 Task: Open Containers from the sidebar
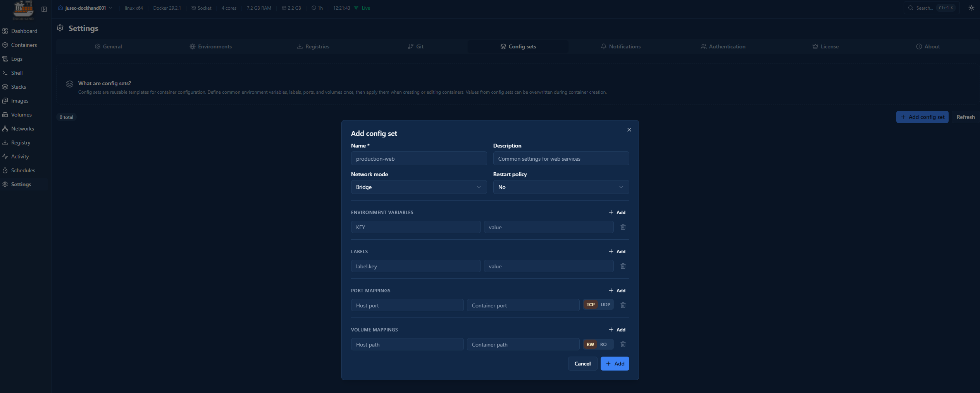click(x=24, y=45)
